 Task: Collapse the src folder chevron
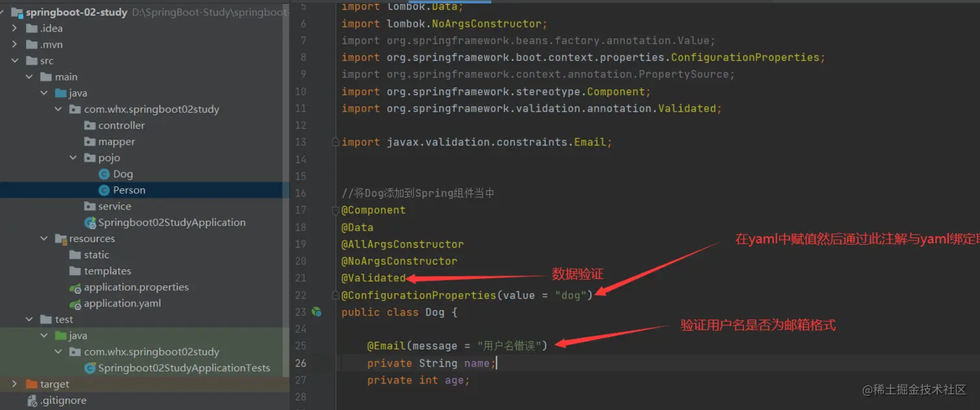pyautogui.click(x=14, y=61)
